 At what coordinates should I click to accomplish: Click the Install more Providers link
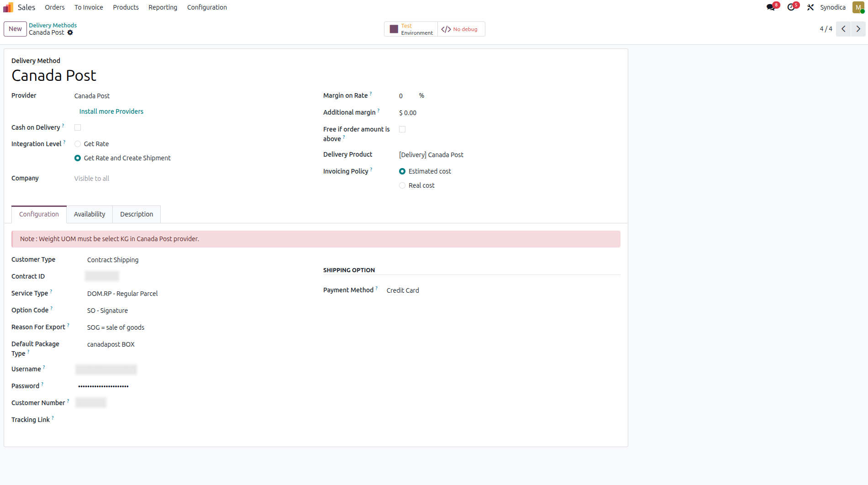click(111, 111)
